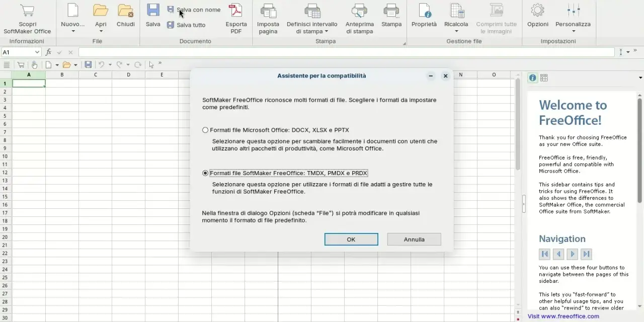Click the grid table icon in sidebar header
The image size is (644, 322).
pyautogui.click(x=544, y=77)
